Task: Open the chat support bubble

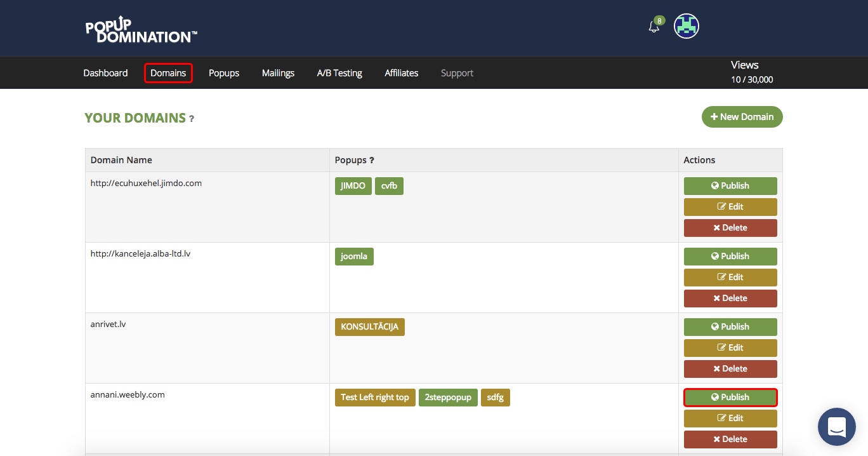Action: [x=837, y=427]
